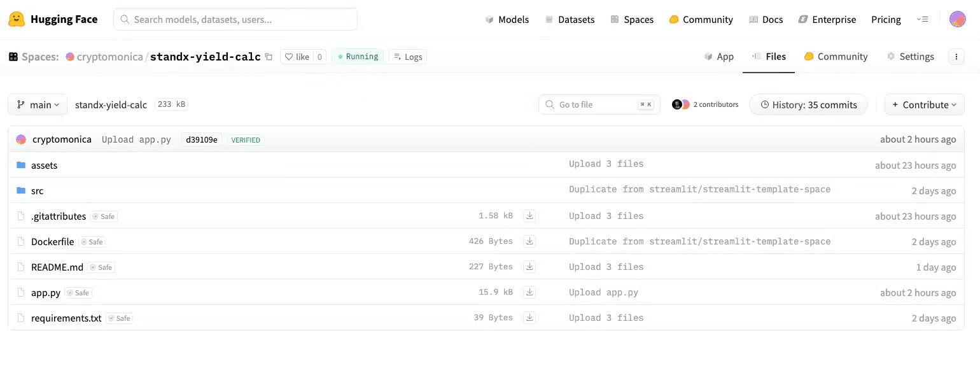This screenshot has height=382, width=980.
Task: Open the 'Upload app.py' commit in app.py row
Action: coord(603,292)
